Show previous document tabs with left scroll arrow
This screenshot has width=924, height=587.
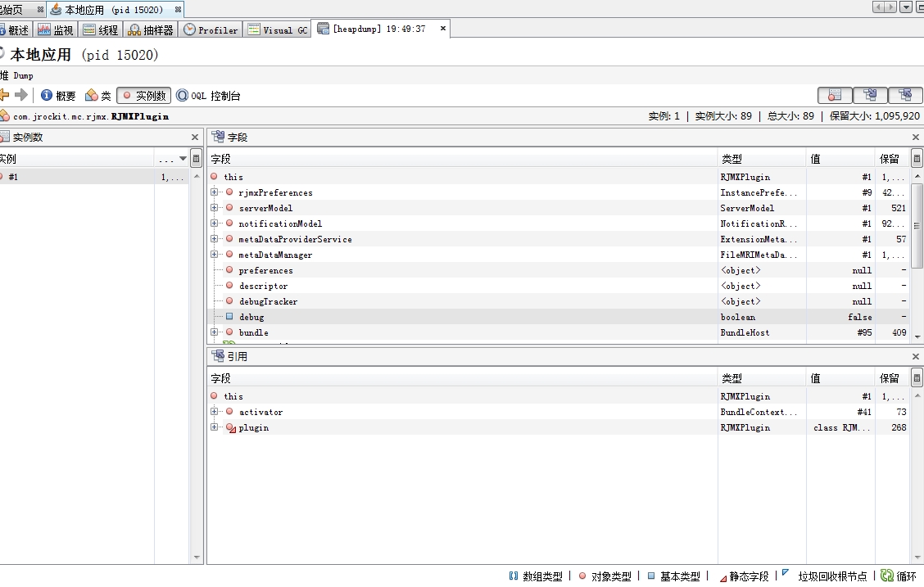tap(878, 7)
